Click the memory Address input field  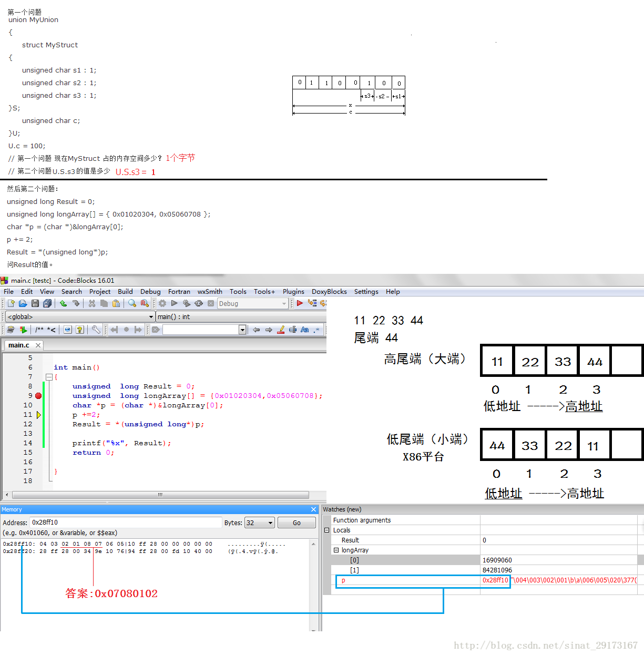[x=126, y=522]
